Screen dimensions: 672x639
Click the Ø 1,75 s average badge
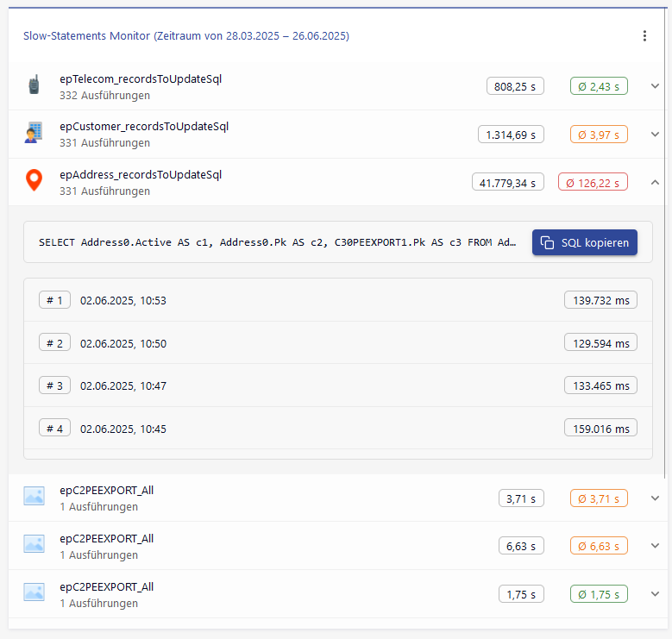[x=599, y=594]
